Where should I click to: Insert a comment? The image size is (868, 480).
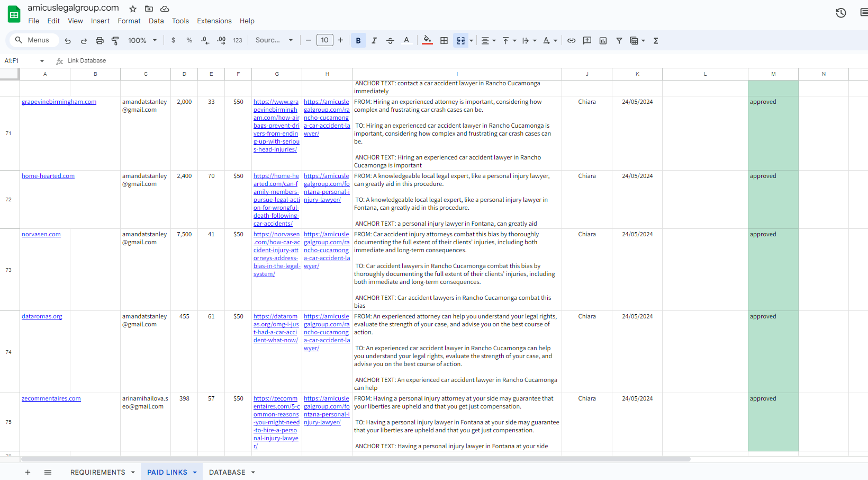tap(587, 41)
